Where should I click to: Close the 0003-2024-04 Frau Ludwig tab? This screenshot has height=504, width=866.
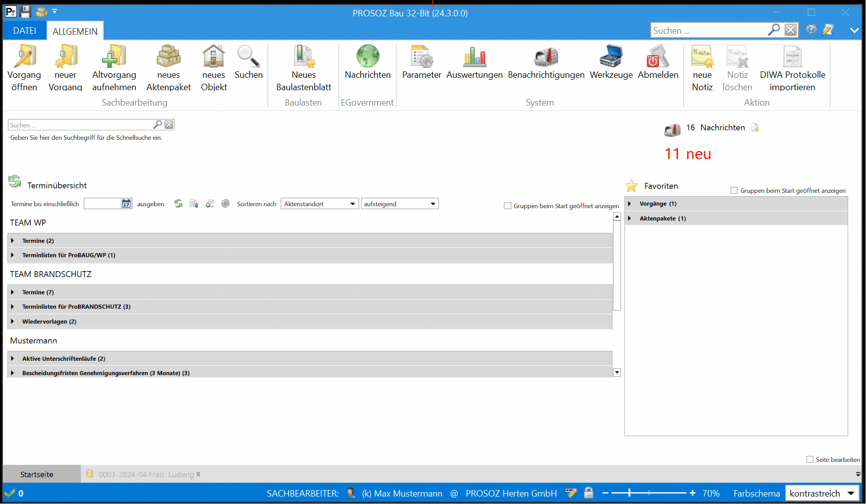click(198, 474)
